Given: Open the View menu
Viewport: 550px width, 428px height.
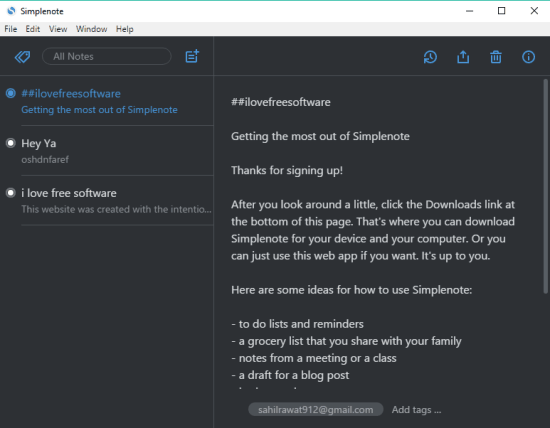Looking at the screenshot, I should pos(58,29).
